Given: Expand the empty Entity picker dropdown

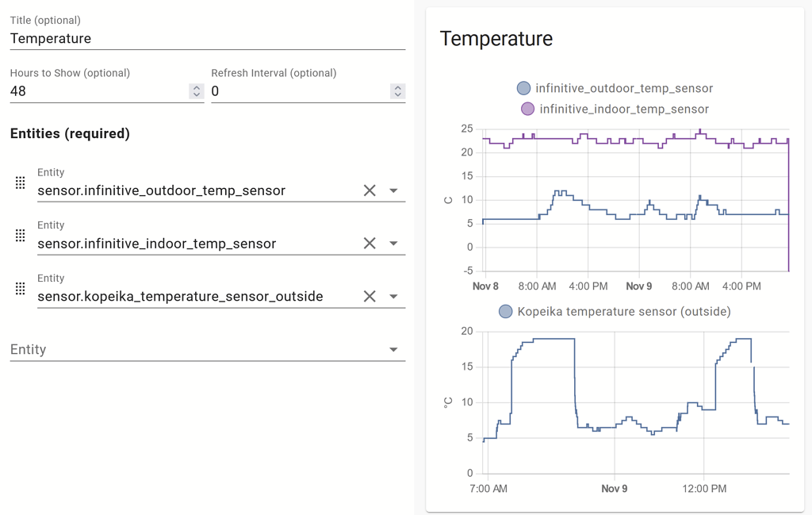Looking at the screenshot, I should tap(393, 350).
